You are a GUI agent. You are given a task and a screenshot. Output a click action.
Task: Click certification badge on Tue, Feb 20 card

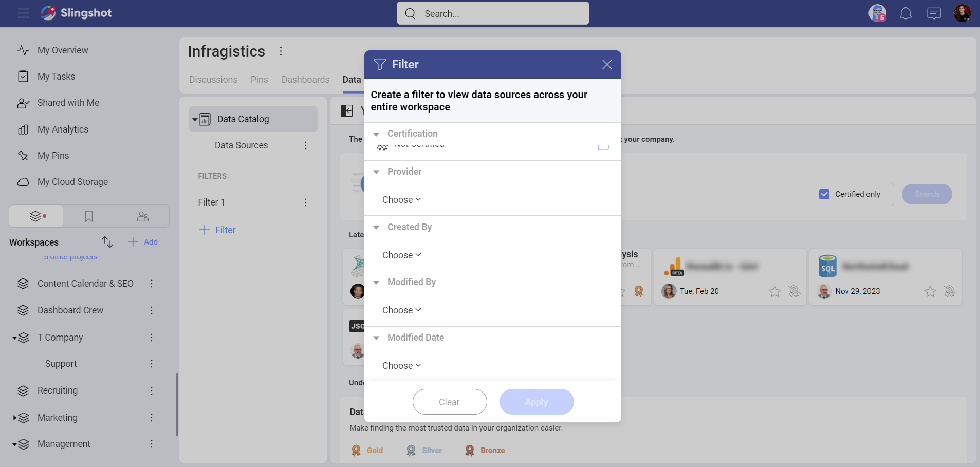click(794, 292)
